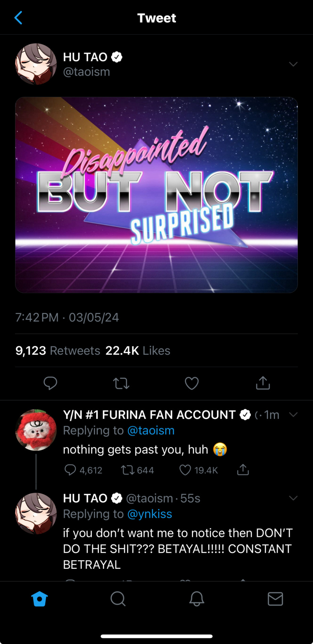Screen dimensions: 313x644
Task: Retweet the 'nothing gets past you' reply
Action: [x=128, y=470]
